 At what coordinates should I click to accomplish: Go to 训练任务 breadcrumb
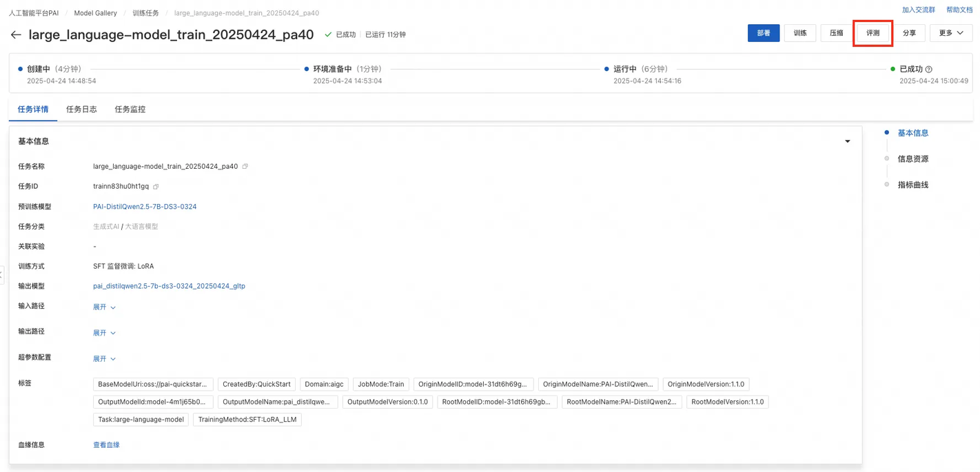click(x=145, y=13)
